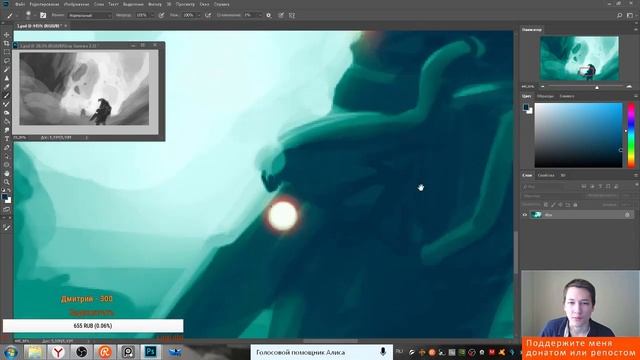This screenshot has width=640, height=360.
Task: Click the Navigator zoom out icon
Action: 543,87
